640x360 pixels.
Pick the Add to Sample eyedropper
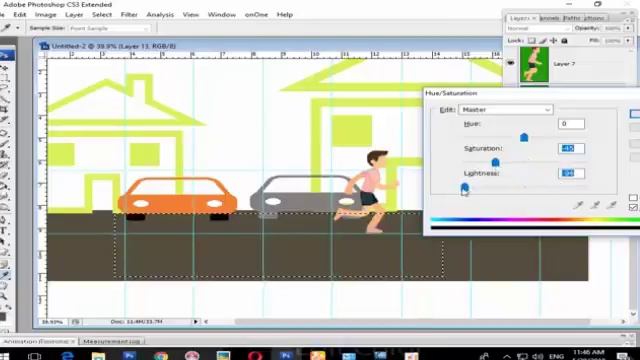[x=595, y=205]
